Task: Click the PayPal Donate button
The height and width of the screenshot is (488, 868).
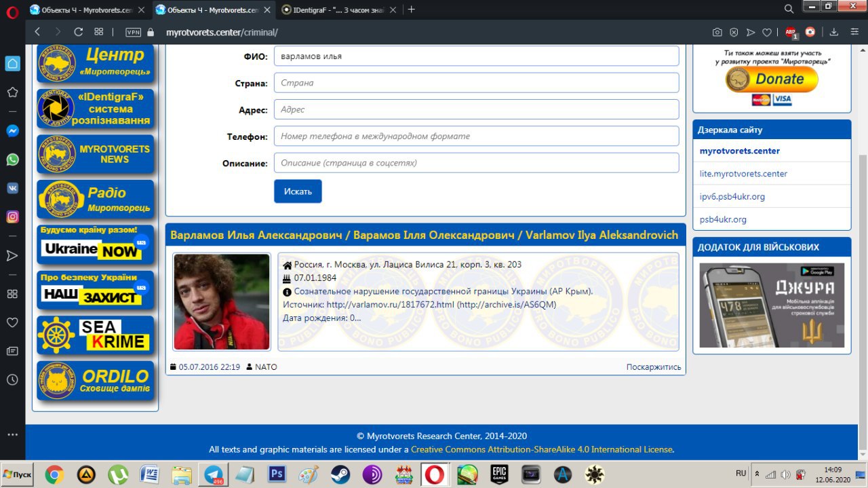Action: 772,79
